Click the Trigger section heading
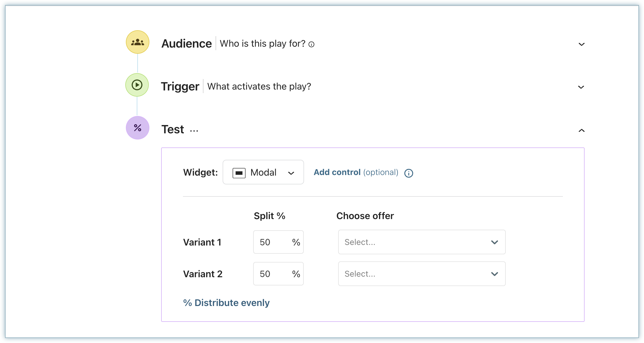The image size is (644, 343). click(180, 86)
